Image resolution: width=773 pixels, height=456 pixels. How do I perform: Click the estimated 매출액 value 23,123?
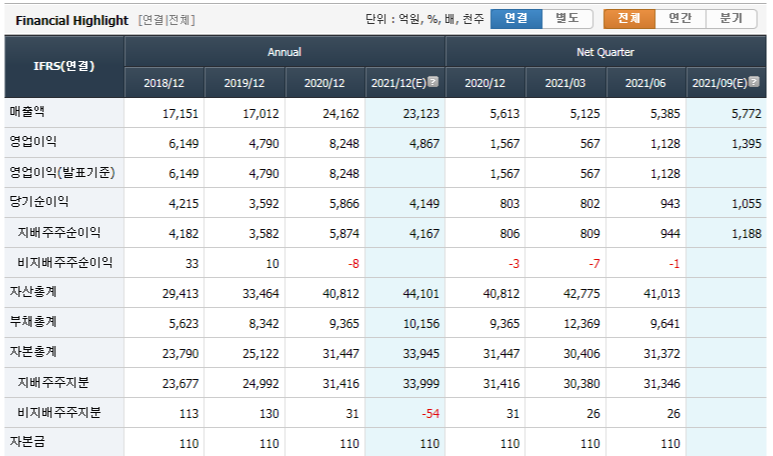(x=421, y=114)
